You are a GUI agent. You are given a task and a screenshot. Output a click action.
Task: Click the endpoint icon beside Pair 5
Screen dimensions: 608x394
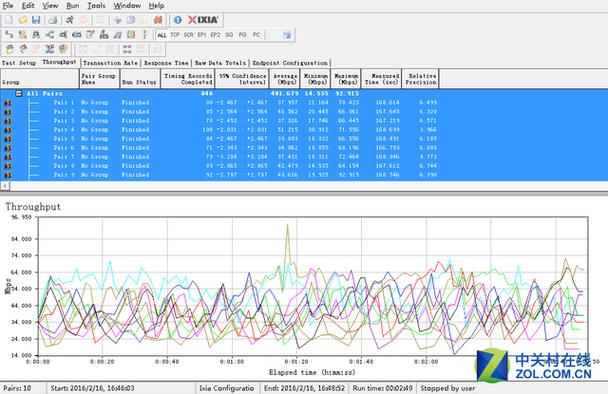click(x=8, y=139)
